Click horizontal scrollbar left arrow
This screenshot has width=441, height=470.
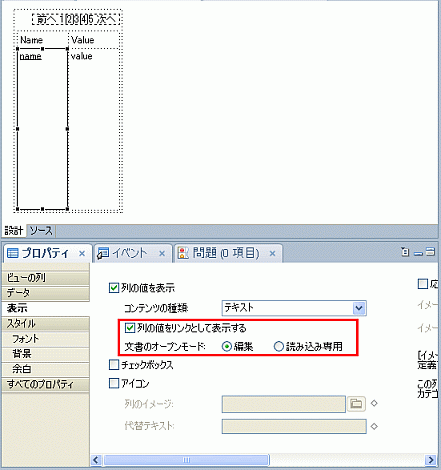(x=96, y=460)
